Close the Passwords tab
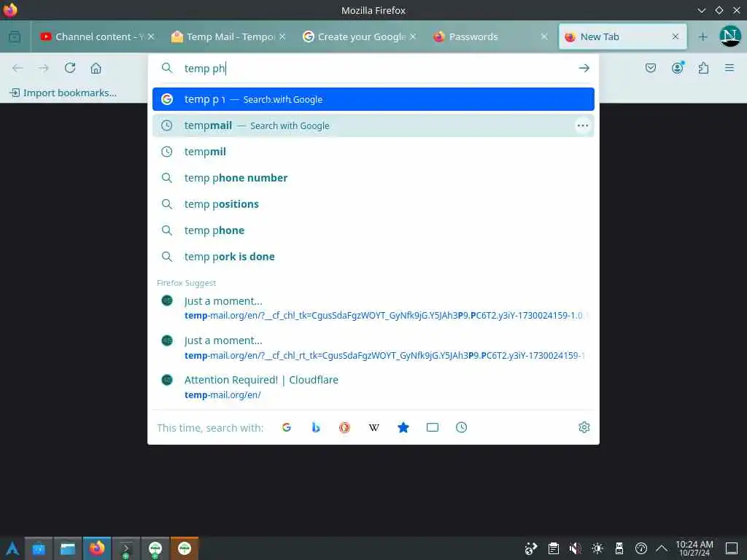747x560 pixels. pyautogui.click(x=544, y=36)
